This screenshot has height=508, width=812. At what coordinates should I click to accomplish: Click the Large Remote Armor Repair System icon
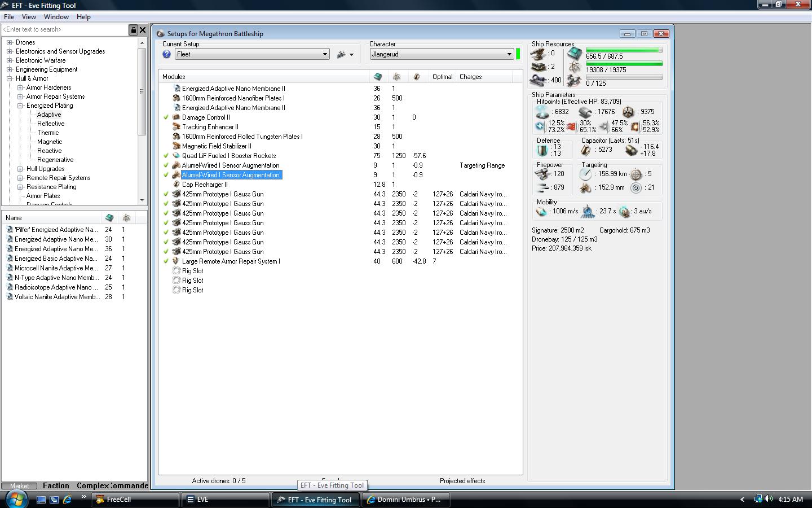tap(176, 261)
